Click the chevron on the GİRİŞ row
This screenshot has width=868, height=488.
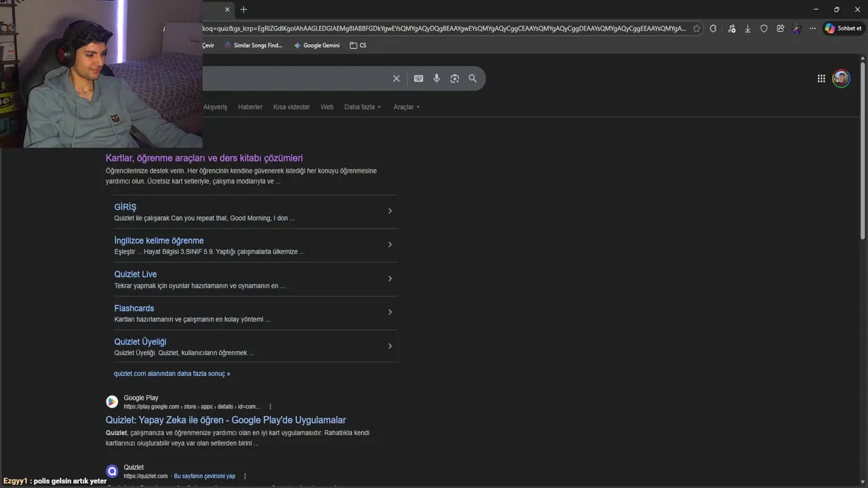pos(390,211)
